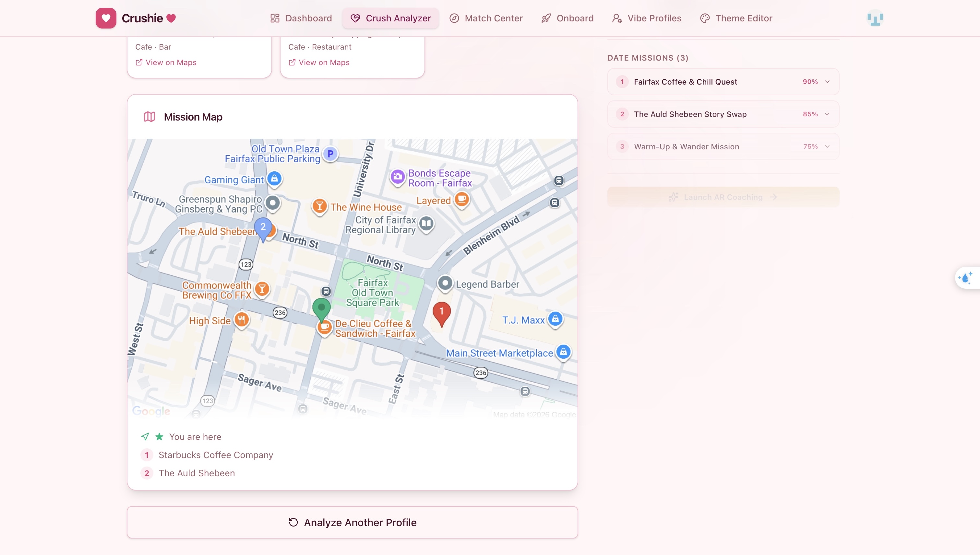Go to the Theme Editor tab
This screenshot has height=555, width=980.
click(x=736, y=18)
